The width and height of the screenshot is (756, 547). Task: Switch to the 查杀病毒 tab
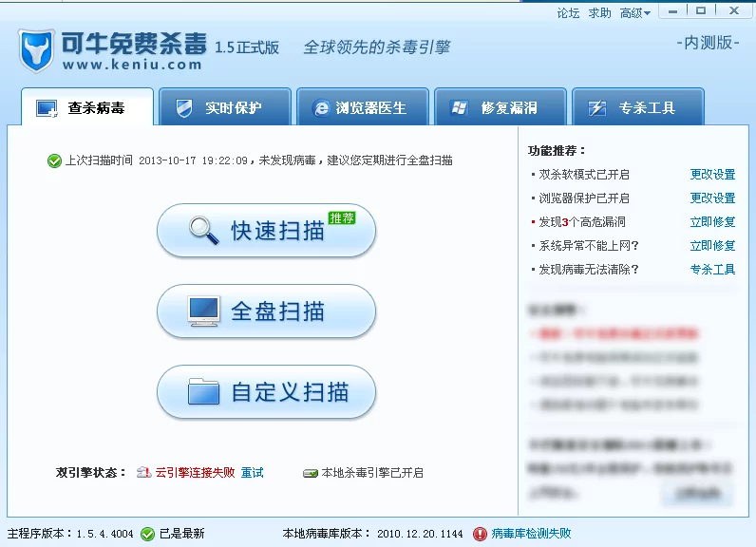87,107
